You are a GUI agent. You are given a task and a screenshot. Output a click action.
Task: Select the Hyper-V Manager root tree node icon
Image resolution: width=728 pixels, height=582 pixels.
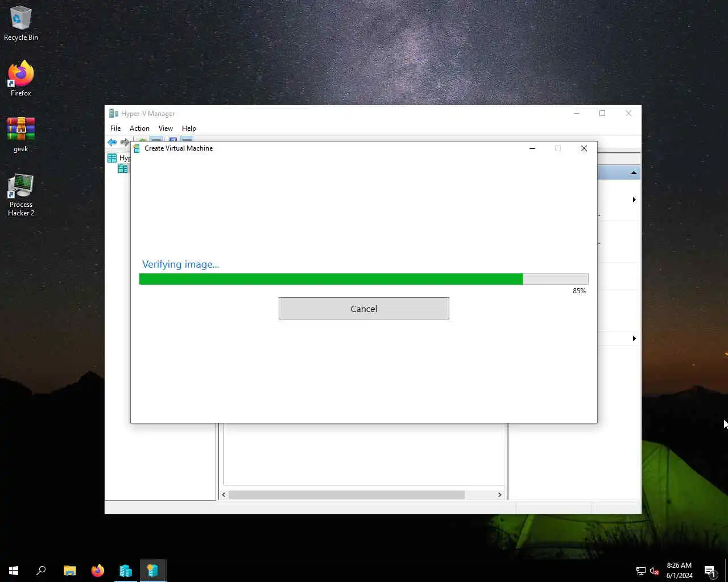pyautogui.click(x=112, y=158)
